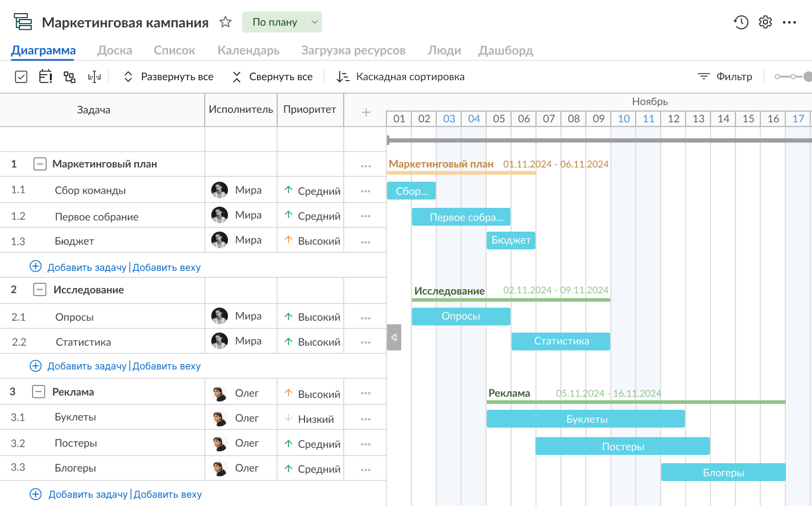Change priority of Опросы task
This screenshot has width=812, height=506.
pyautogui.click(x=312, y=317)
